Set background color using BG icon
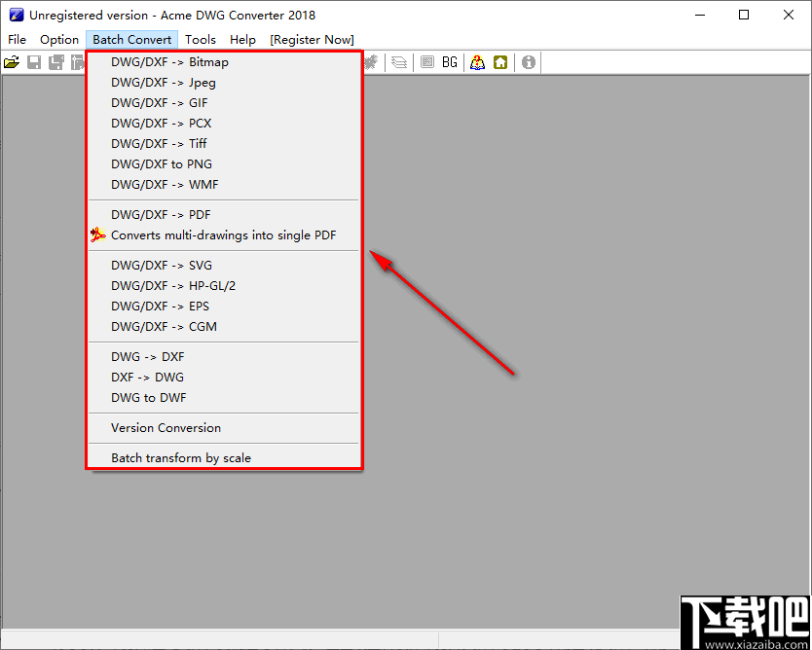Viewport: 812px width, 650px height. click(449, 61)
